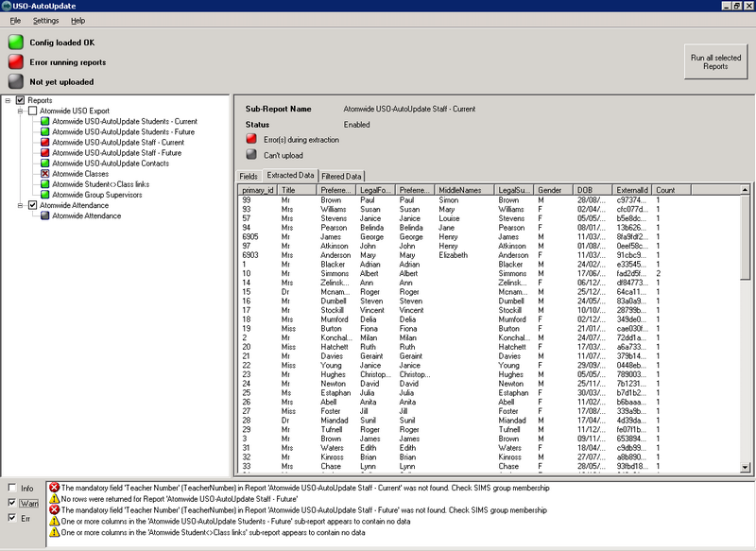Click the red Error running reports indicator
The width and height of the screenshot is (756, 551).
(16, 61)
